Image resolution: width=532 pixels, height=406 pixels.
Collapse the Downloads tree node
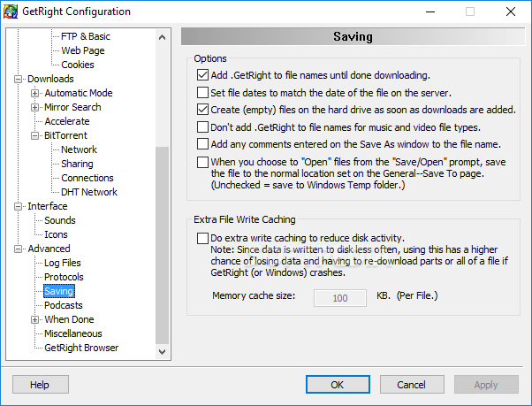click(x=18, y=79)
